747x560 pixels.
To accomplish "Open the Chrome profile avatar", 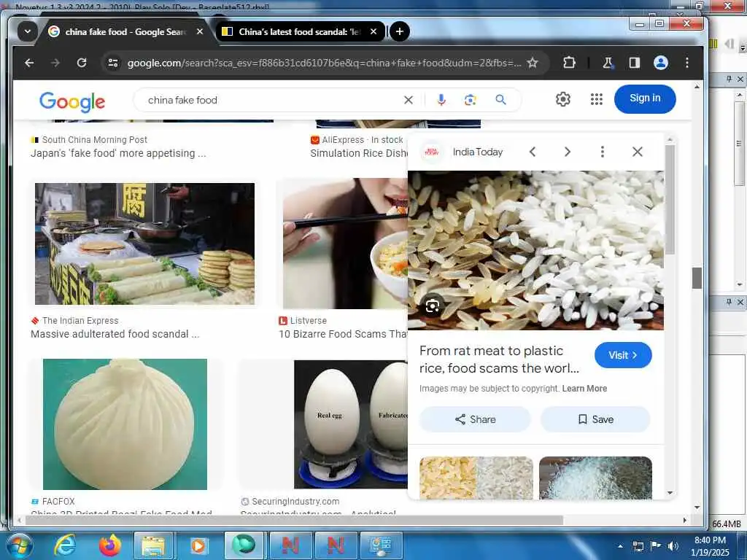I will pyautogui.click(x=661, y=63).
